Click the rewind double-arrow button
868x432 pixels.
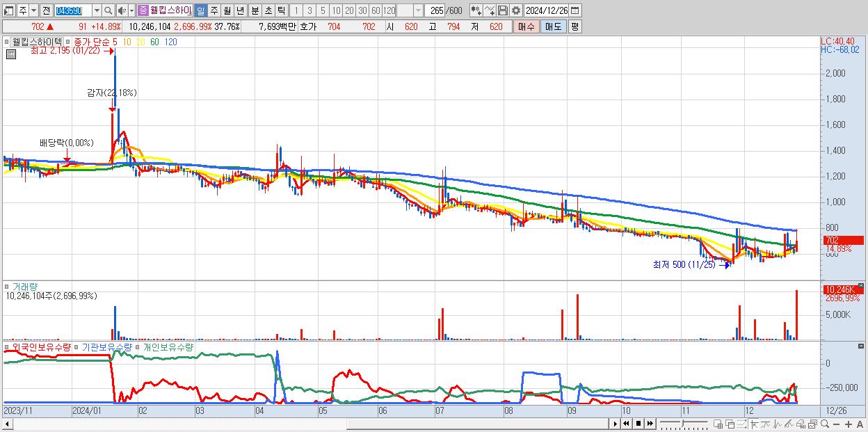point(626,424)
